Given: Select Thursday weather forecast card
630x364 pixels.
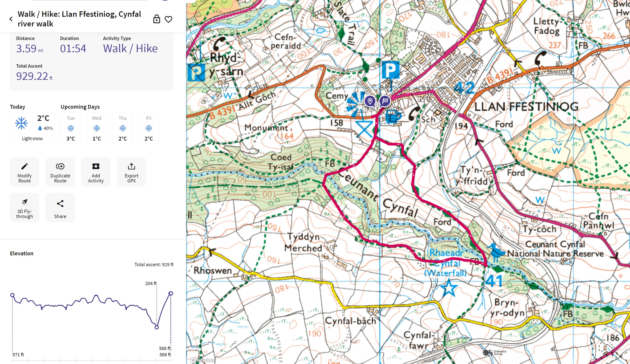Looking at the screenshot, I should (123, 128).
